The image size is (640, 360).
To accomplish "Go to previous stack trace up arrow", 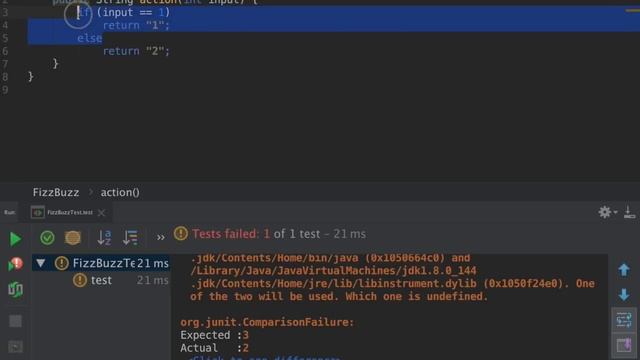I will pyautogui.click(x=624, y=270).
